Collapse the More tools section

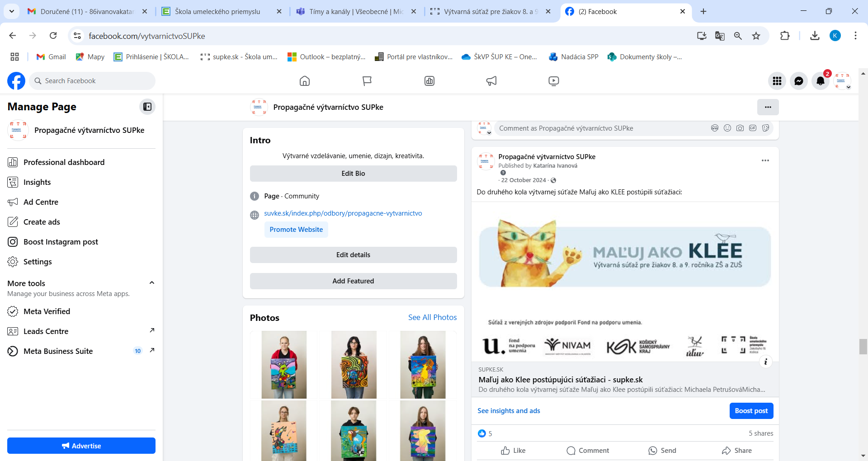click(152, 283)
